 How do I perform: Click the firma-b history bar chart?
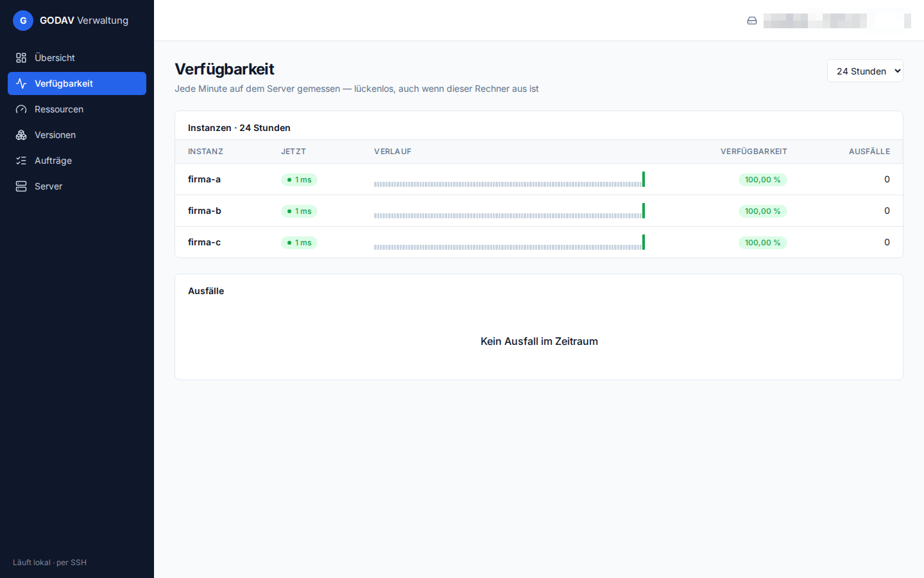(x=509, y=211)
